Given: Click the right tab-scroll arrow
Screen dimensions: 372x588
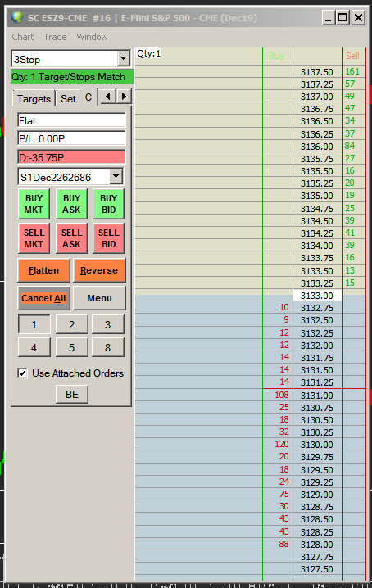Looking at the screenshot, I should 124,97.
